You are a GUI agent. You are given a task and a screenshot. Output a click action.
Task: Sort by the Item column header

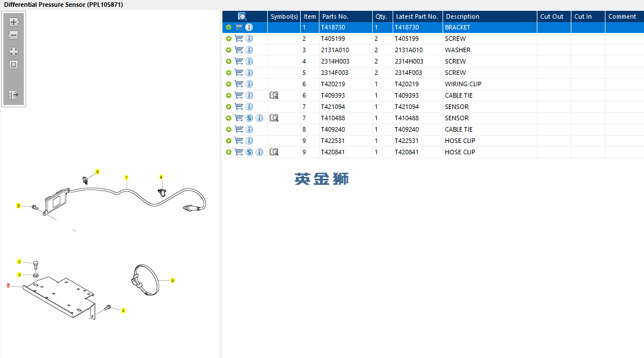310,16
